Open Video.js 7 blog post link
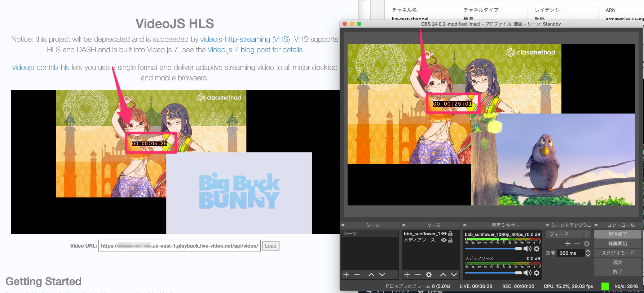Screen dimensions: 644x293 (x=255, y=50)
